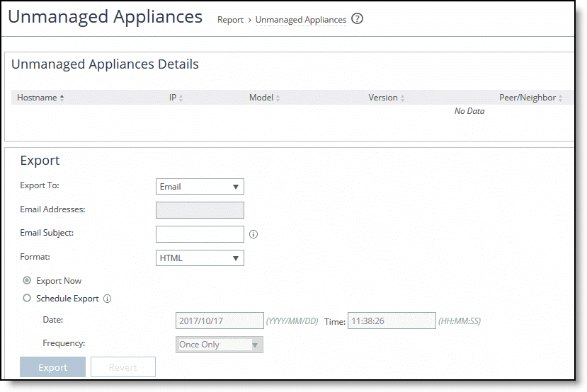Click the 'No Data' table message
This screenshot has width=587, height=392.
469,111
